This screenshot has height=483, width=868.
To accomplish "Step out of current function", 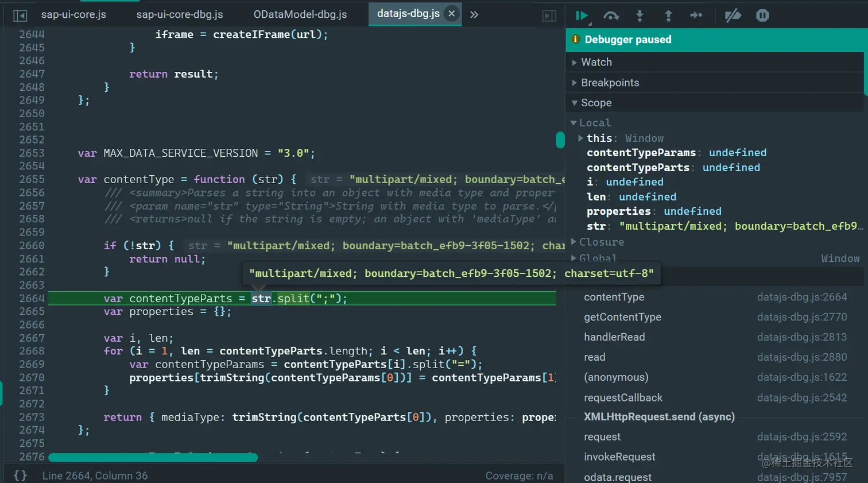I will (x=668, y=16).
